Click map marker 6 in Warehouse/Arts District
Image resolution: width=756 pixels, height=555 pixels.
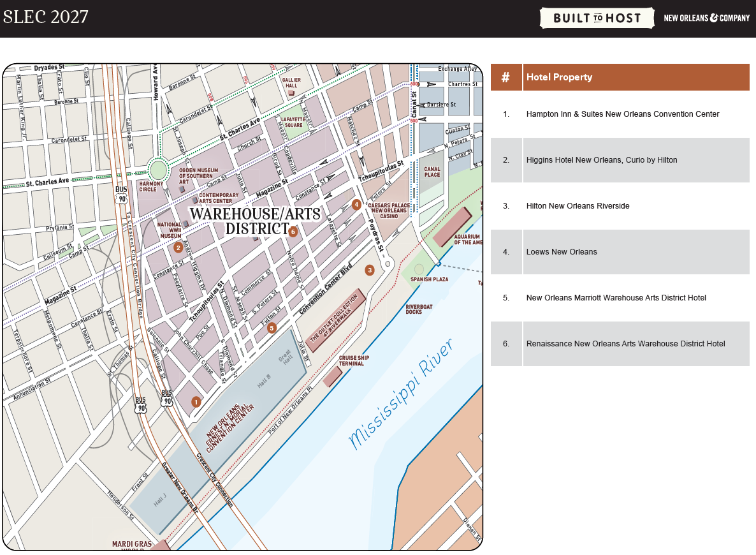tap(293, 232)
